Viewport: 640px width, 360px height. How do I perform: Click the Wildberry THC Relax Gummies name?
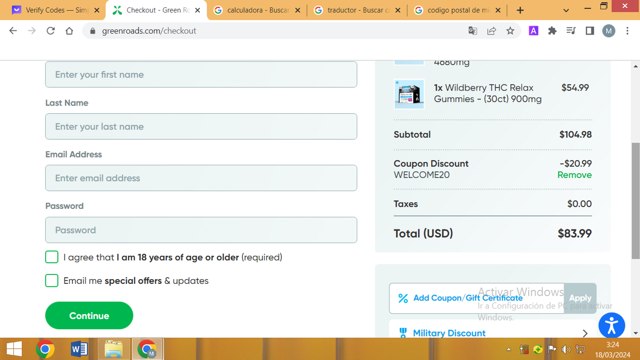pyautogui.click(x=488, y=93)
